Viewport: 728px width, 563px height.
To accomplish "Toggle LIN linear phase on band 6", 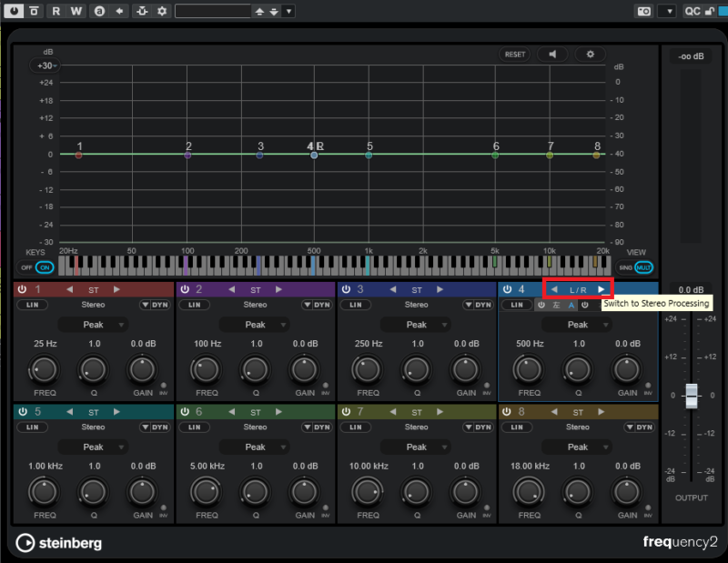I will click(195, 427).
